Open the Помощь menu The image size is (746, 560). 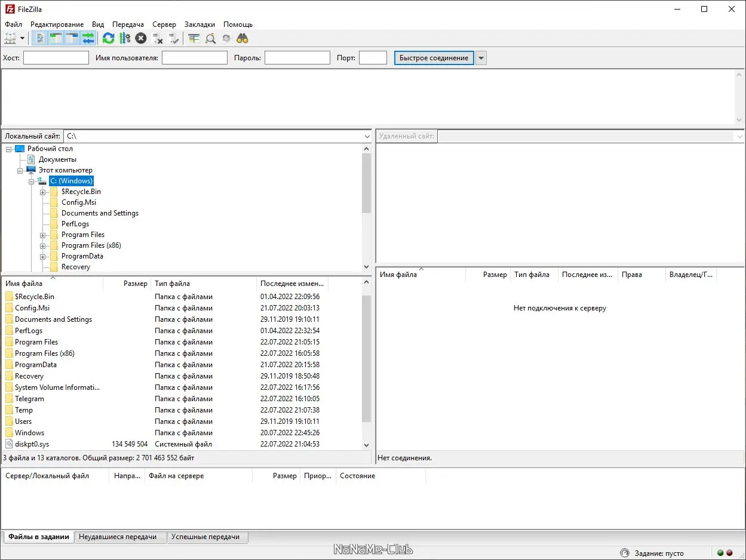tap(238, 24)
